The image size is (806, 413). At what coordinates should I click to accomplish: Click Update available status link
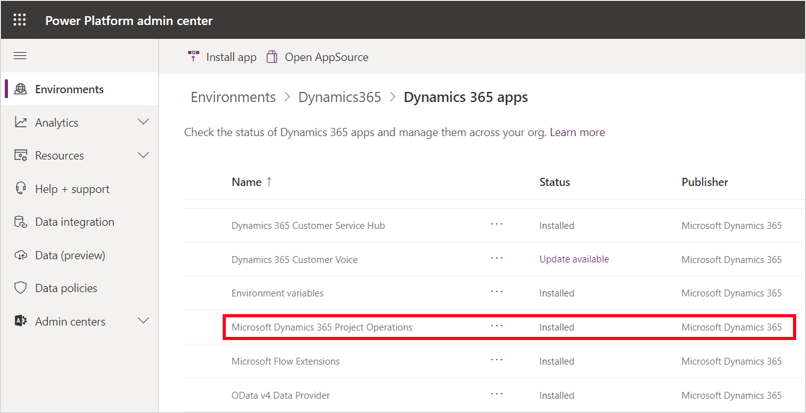[574, 259]
